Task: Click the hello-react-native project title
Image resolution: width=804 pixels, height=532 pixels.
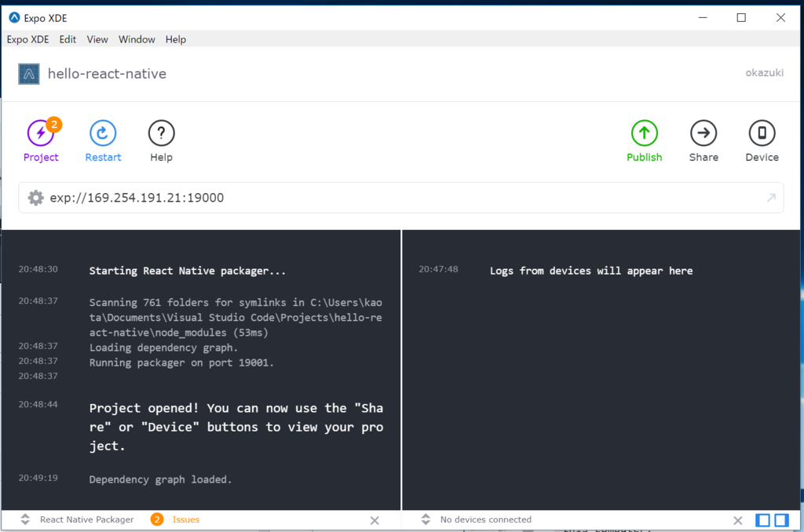Action: pos(107,74)
